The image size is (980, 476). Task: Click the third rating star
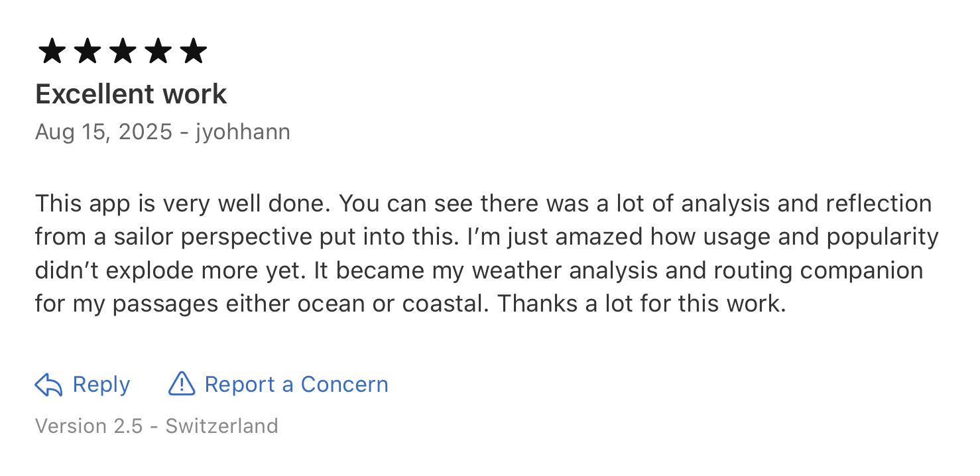click(122, 52)
